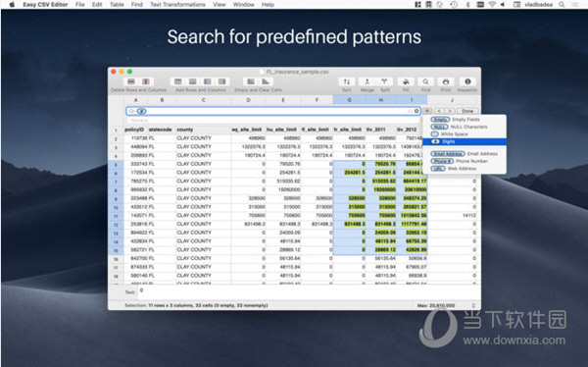Viewport: 588px width, 367px height.
Task: Open the Help menu
Action: tap(268, 5)
